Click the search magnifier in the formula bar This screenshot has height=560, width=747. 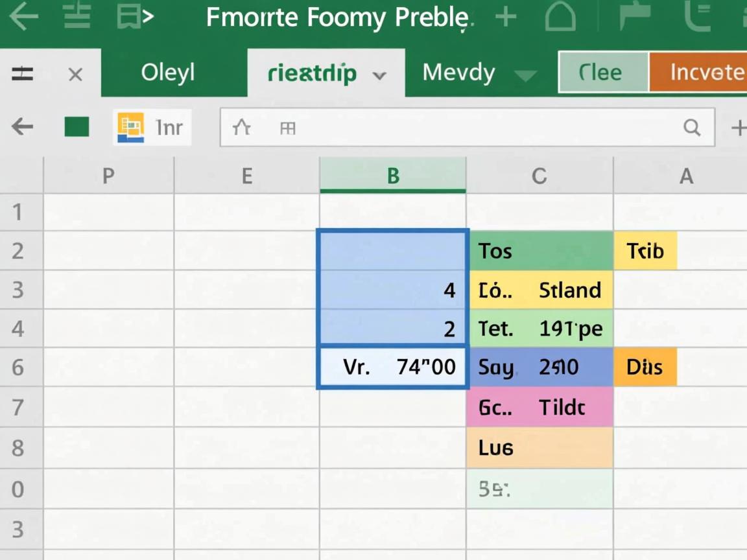[x=692, y=128]
